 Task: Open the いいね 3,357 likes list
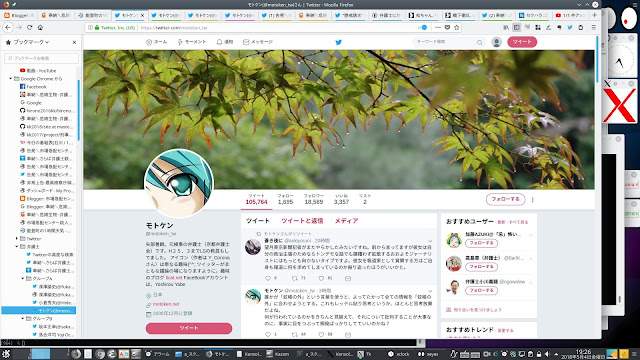click(341, 199)
